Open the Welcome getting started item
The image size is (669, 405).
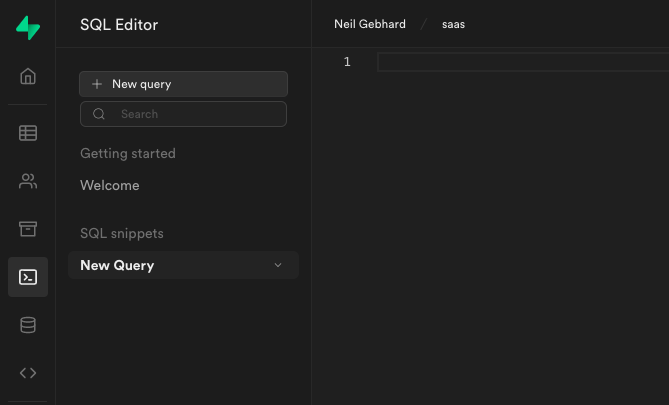point(110,186)
